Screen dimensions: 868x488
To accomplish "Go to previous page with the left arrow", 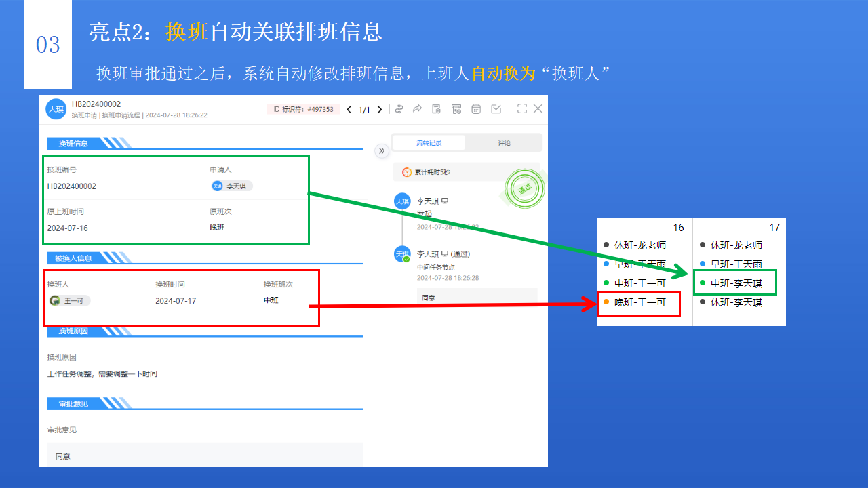I will pyautogui.click(x=349, y=108).
